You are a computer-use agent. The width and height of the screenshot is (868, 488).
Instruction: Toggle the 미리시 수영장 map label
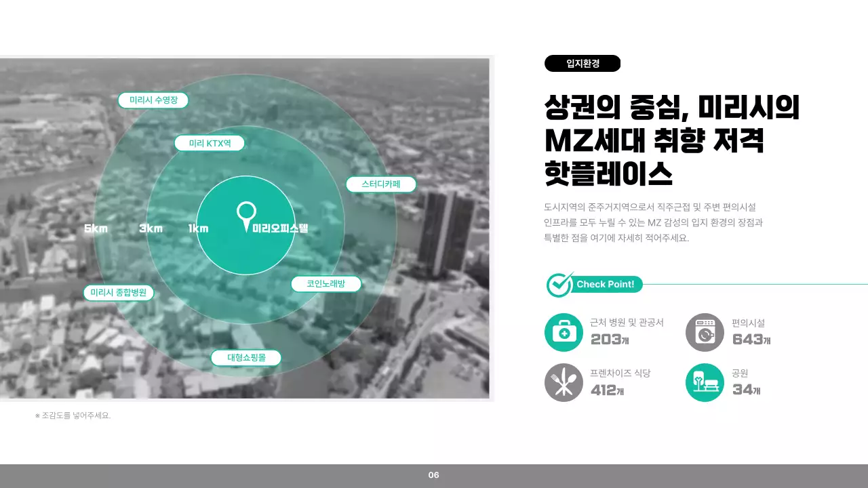153,100
